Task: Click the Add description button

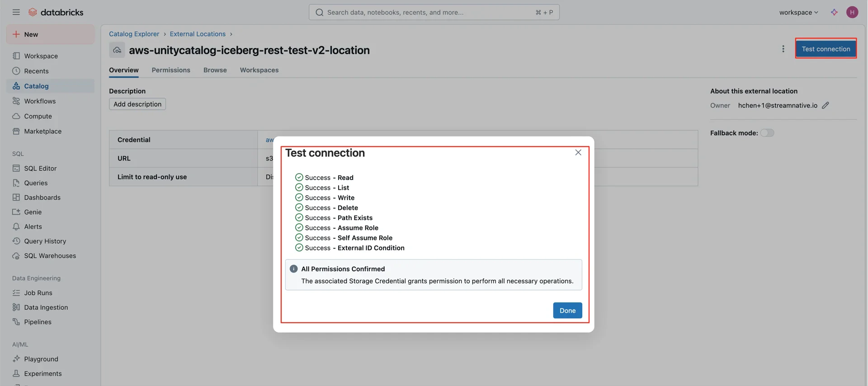Action: point(137,104)
